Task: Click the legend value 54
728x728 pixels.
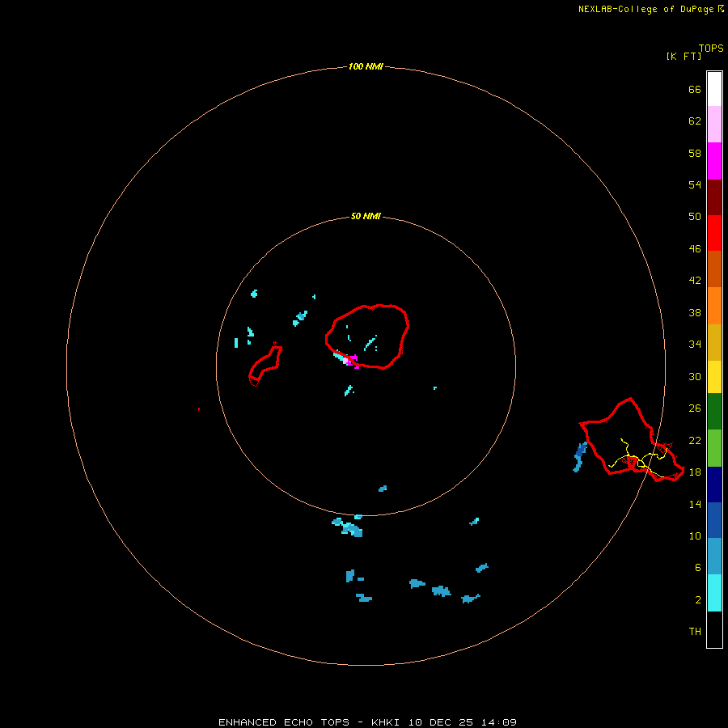Action: click(695, 184)
